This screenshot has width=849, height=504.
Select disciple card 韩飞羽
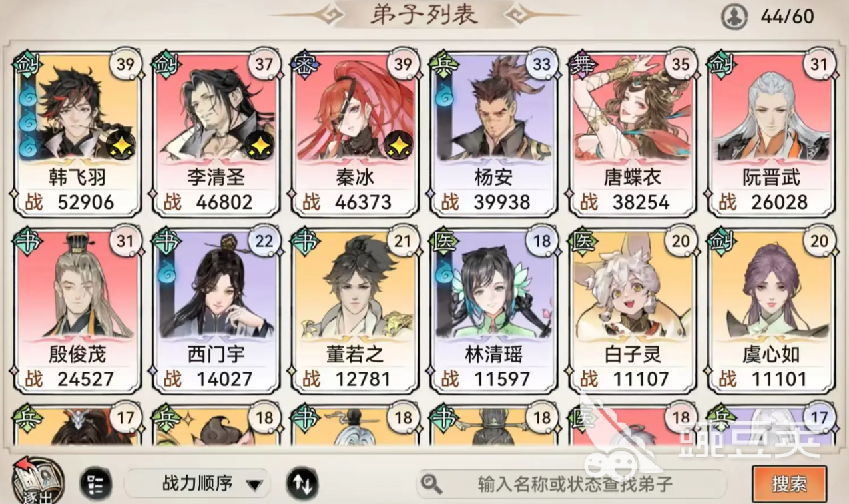pyautogui.click(x=77, y=134)
